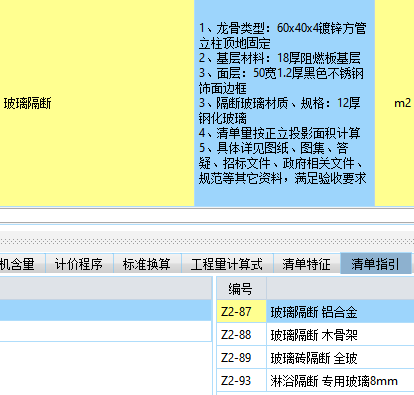Pick the 淋浴隔断 专用玻璃8mm row

point(340,380)
